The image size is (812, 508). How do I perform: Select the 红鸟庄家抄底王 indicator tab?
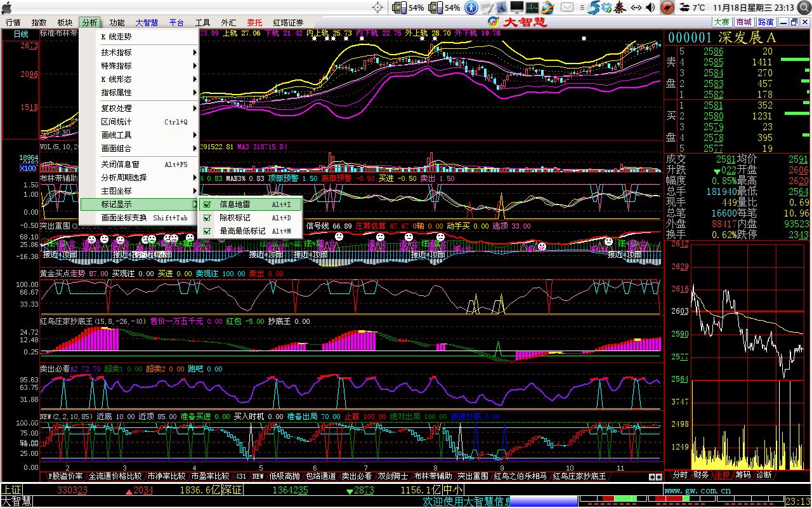point(579,476)
